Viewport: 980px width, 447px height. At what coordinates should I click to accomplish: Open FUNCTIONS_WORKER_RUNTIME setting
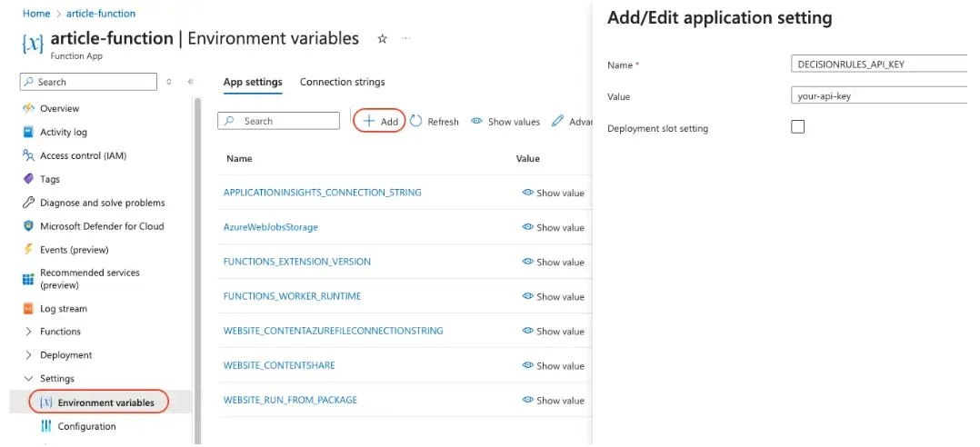(x=292, y=296)
